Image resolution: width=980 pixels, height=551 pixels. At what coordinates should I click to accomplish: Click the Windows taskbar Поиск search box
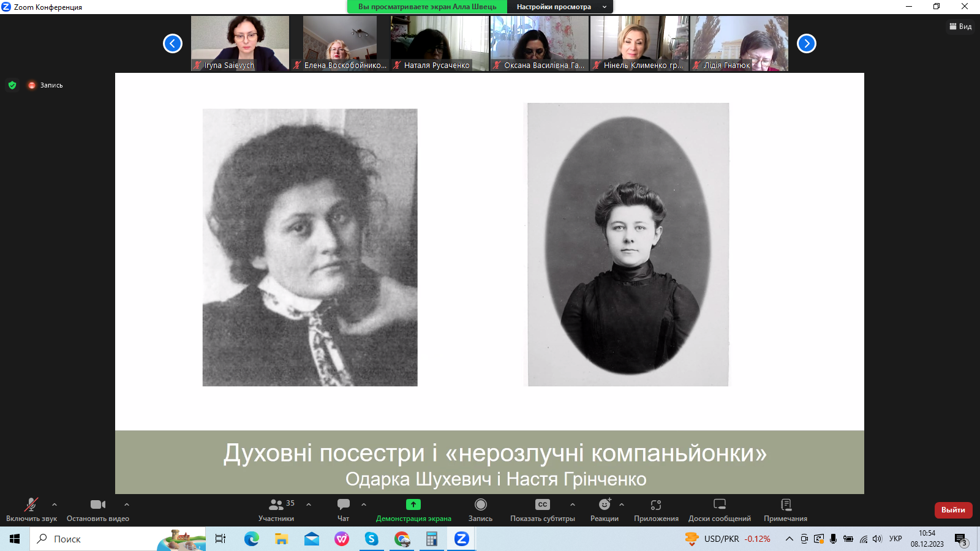(98, 539)
